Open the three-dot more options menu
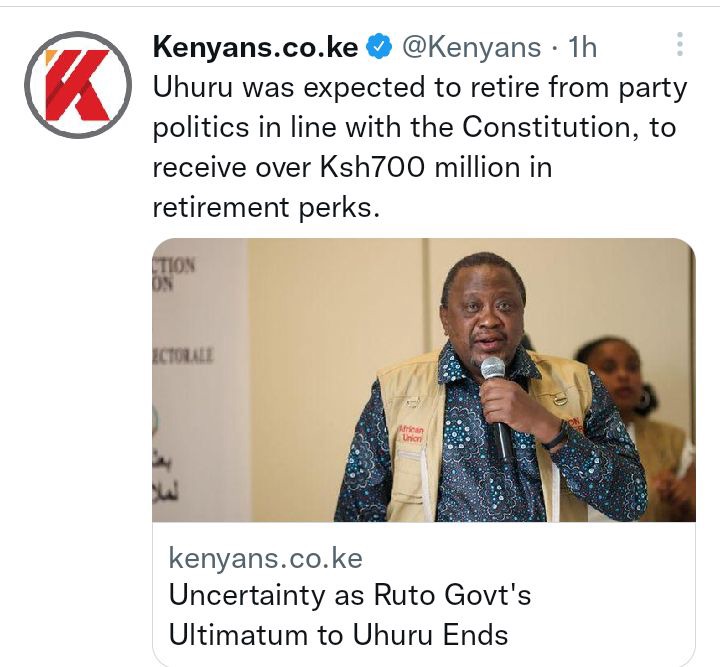Screen dimensions: 720x667 680,44
